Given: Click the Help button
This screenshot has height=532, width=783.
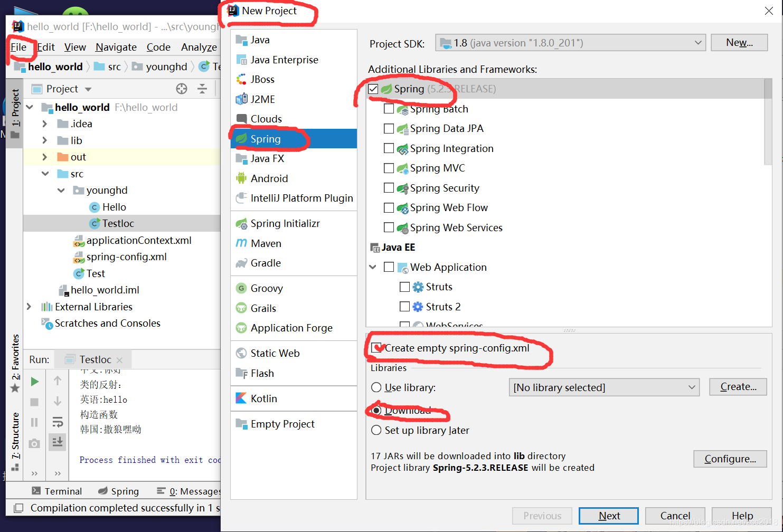Looking at the screenshot, I should [742, 516].
